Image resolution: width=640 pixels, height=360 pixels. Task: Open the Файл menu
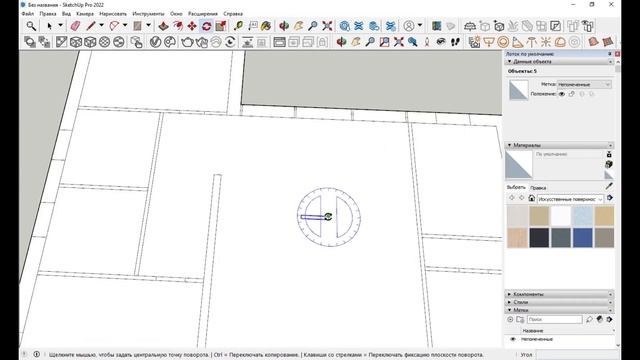[28, 14]
